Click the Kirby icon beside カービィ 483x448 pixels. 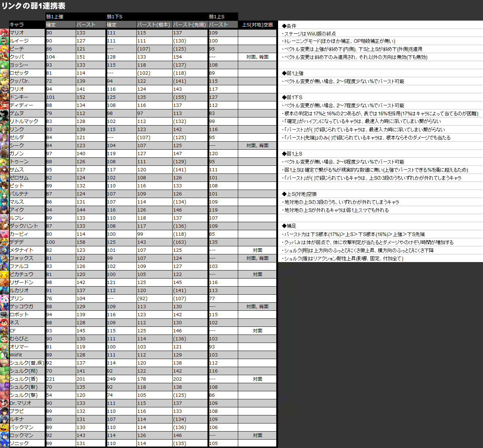[4, 234]
